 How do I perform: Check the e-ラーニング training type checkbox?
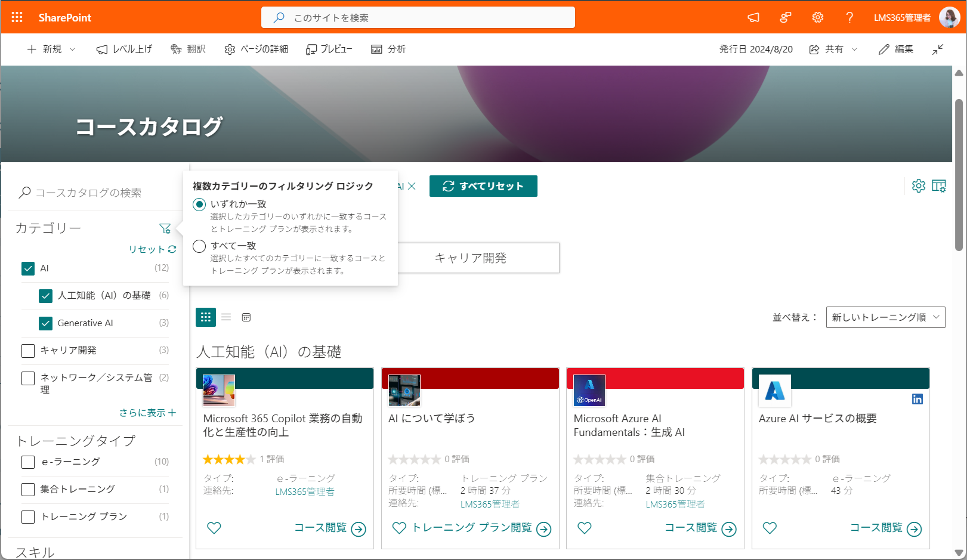point(28,462)
